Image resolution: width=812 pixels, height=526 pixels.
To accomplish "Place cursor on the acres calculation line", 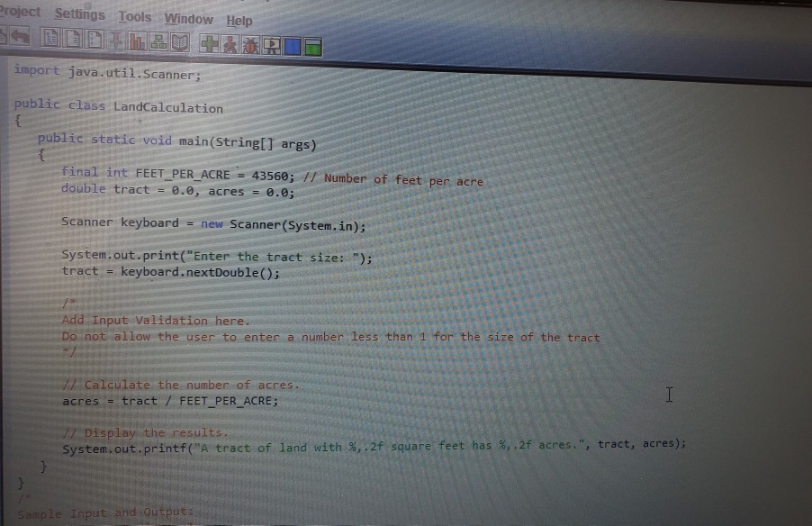I will [169, 401].
